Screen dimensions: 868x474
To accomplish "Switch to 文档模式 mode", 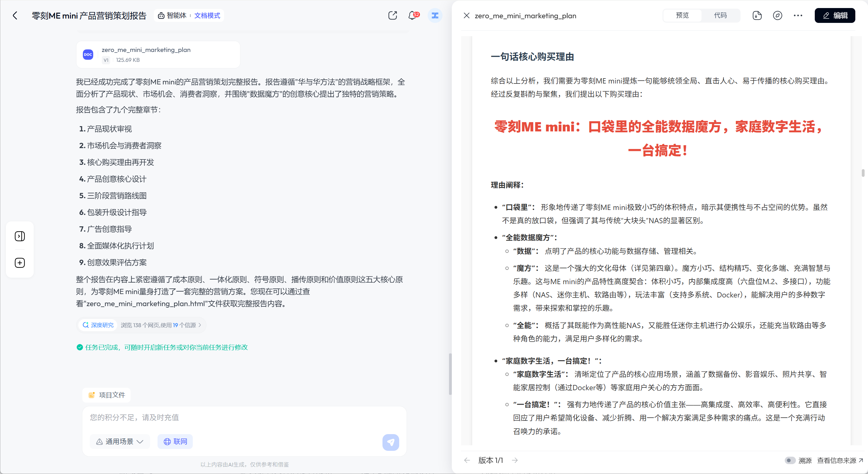I will coord(207,15).
